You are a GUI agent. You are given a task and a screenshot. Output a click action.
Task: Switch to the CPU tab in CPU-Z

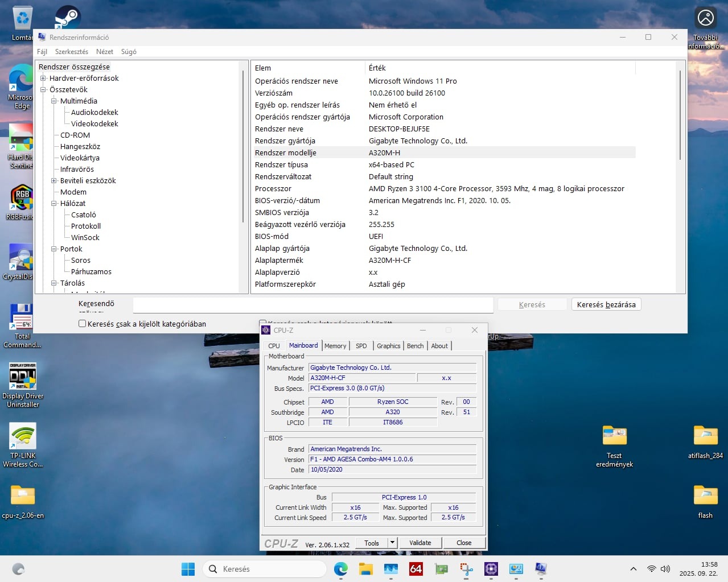[274, 346]
